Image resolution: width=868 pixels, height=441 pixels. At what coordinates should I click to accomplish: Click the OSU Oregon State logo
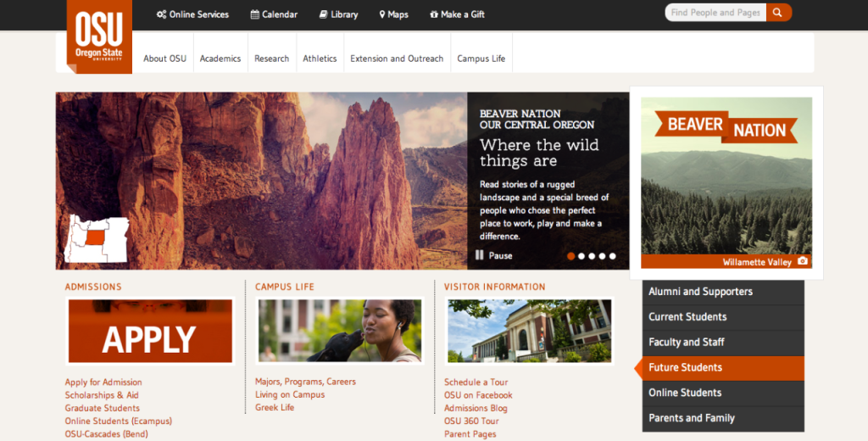[x=99, y=36]
